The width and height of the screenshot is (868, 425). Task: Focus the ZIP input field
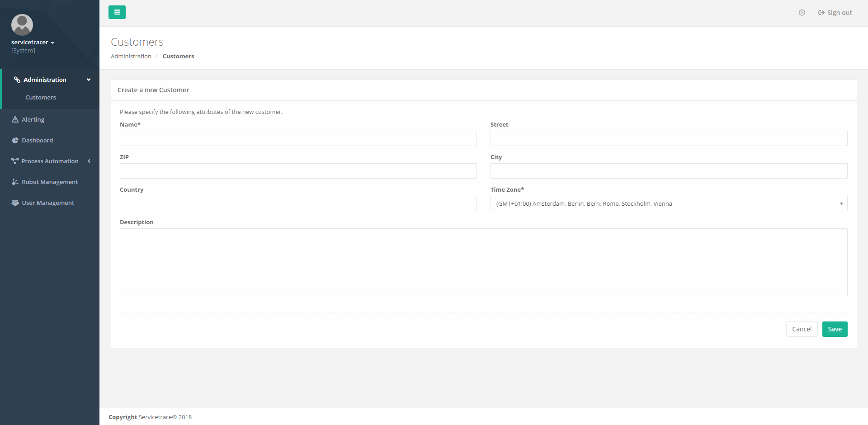298,171
